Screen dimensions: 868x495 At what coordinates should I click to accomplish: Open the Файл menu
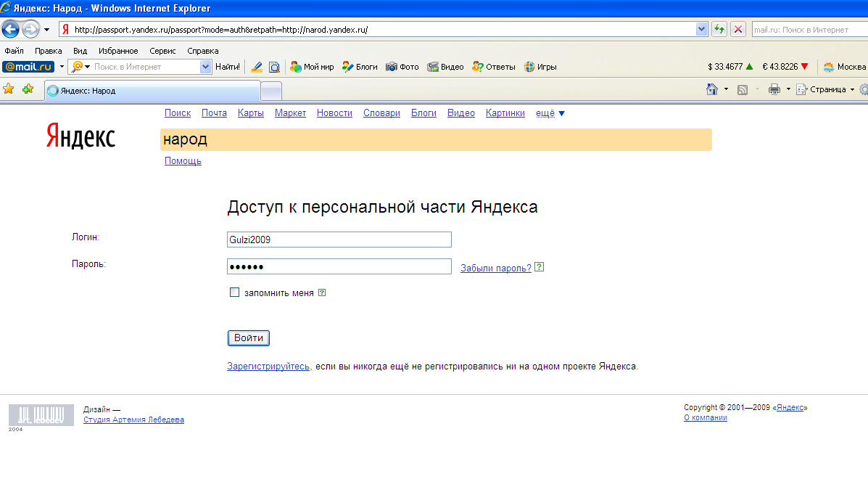[x=14, y=50]
